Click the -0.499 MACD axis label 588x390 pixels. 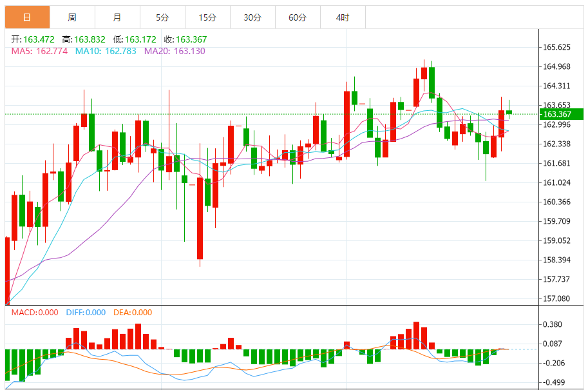pos(554,382)
